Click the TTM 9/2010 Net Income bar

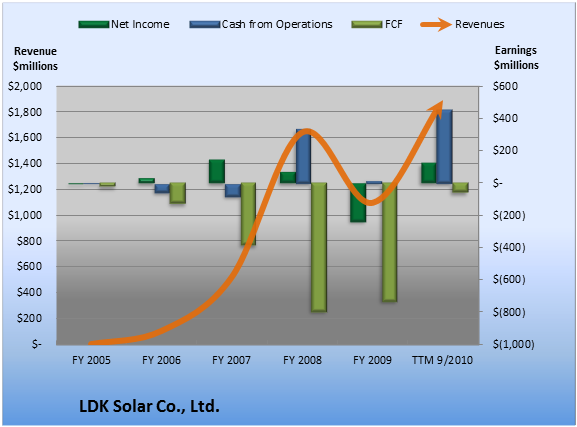(429, 173)
